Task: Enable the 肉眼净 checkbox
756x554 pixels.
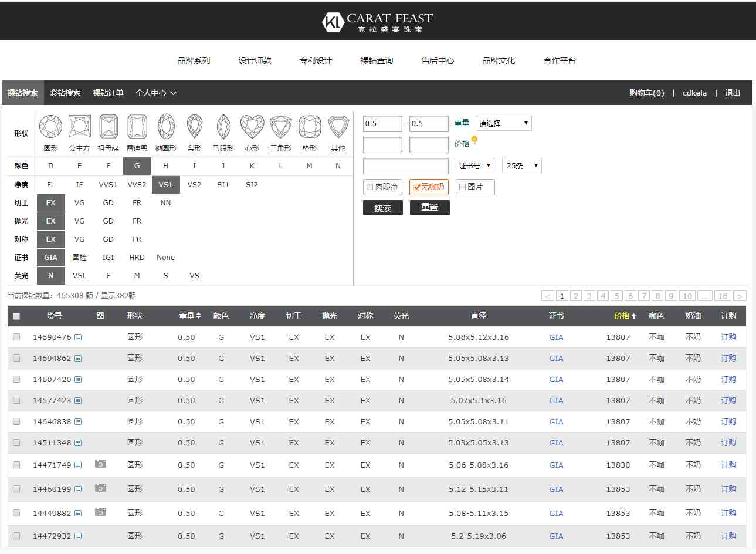Action: pos(370,187)
